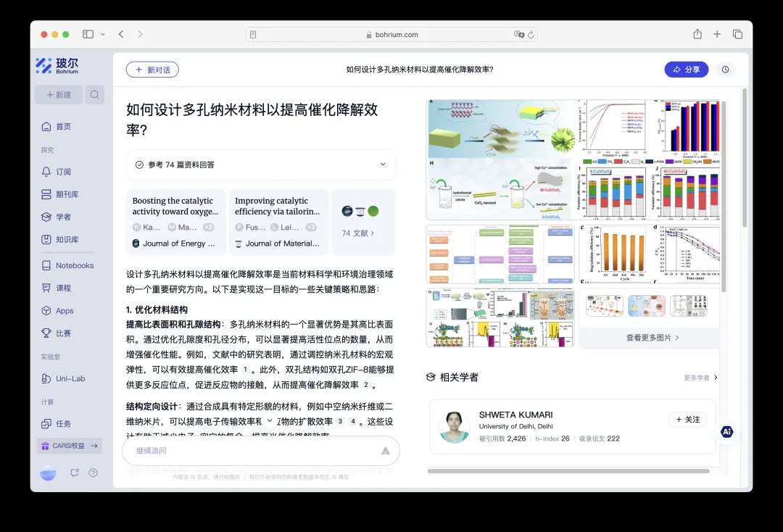Go back with the Safari back arrow

(x=121, y=34)
